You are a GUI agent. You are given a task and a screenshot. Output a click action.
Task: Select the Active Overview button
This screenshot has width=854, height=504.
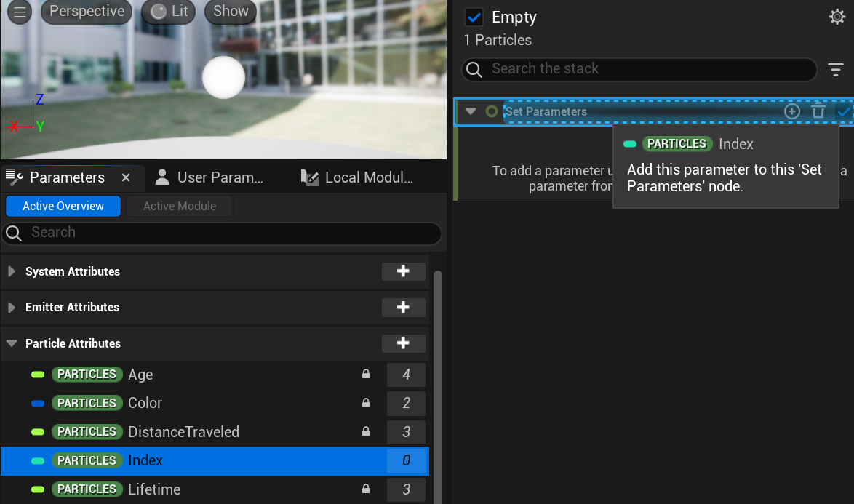(x=63, y=207)
